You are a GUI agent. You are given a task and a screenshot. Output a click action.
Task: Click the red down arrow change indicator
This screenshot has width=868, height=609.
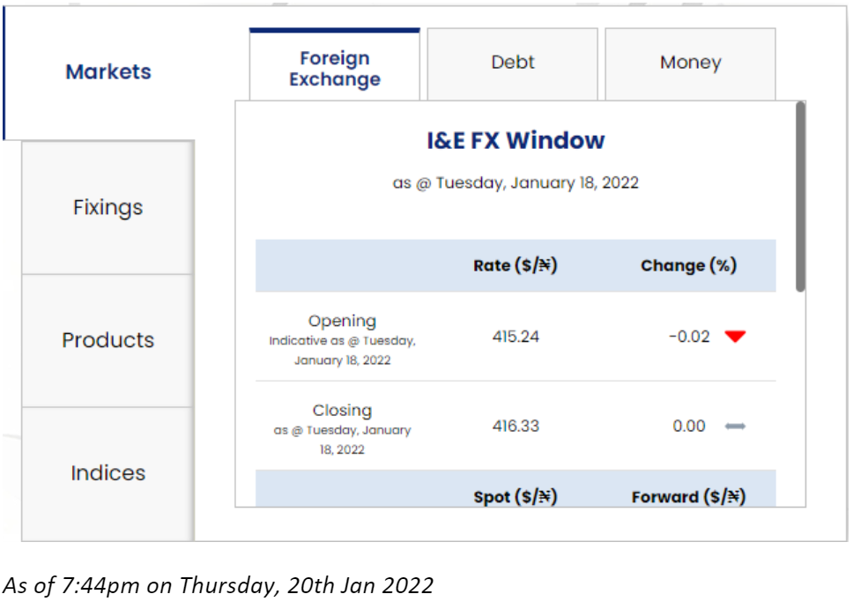coord(735,336)
